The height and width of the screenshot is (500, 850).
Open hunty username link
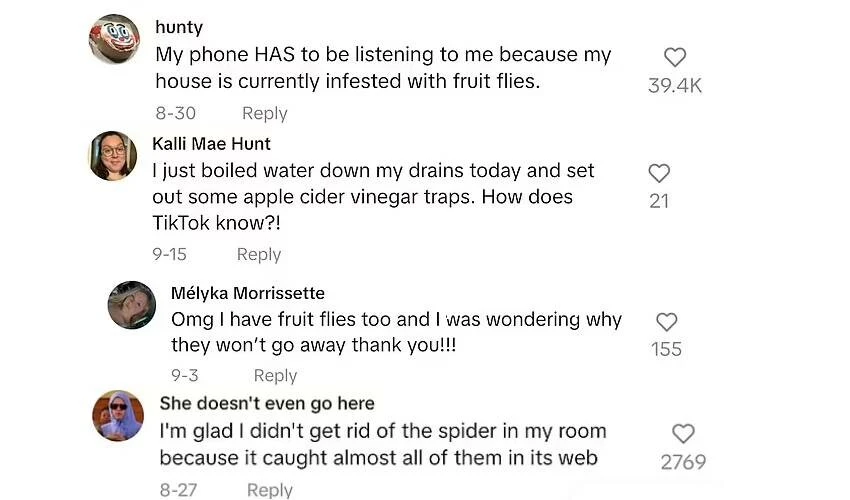coord(179,27)
